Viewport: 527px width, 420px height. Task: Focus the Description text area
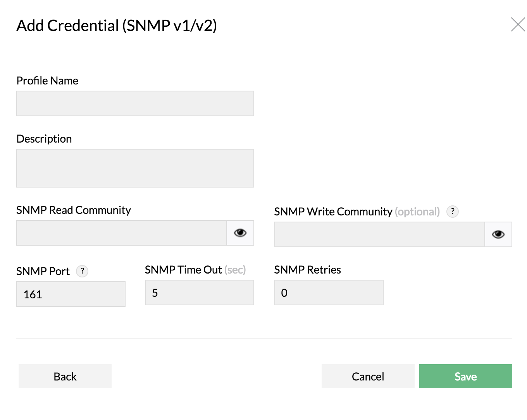[x=135, y=168]
